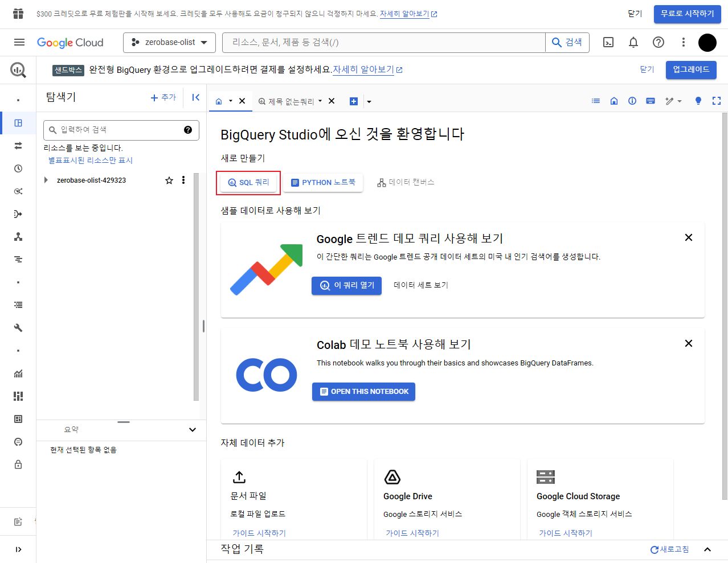Toggle full screen mode
Viewport: 728px width, 563px height.
[717, 101]
